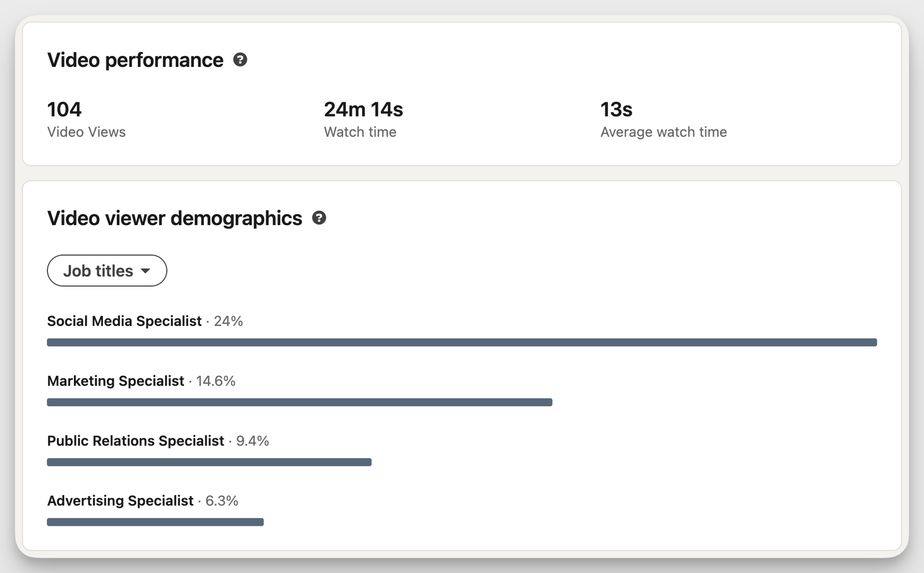Select the Marketing Specialist entry
Image resolution: width=924 pixels, height=573 pixels.
[115, 381]
